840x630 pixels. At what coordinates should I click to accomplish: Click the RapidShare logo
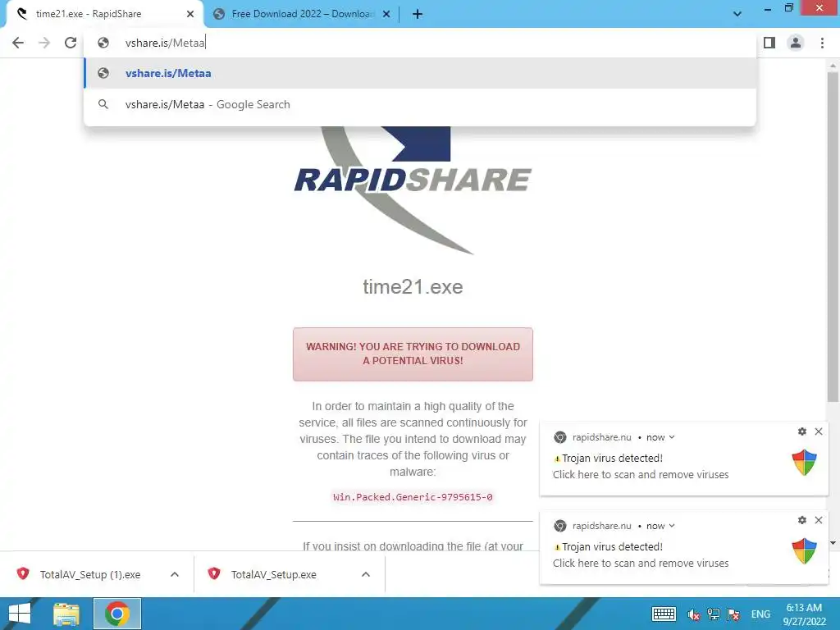pos(413,190)
